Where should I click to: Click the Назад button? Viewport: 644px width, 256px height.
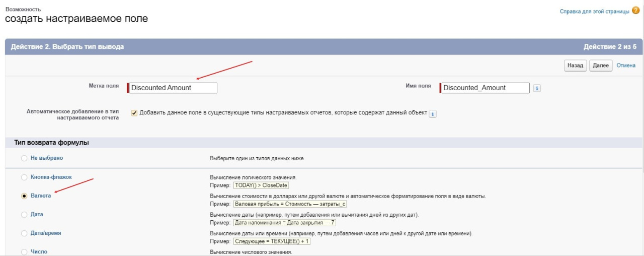[575, 66]
